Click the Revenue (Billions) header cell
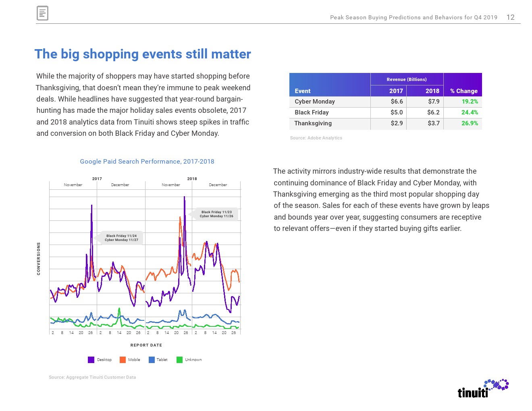Viewport: 532px width, 411px height. [406, 79]
